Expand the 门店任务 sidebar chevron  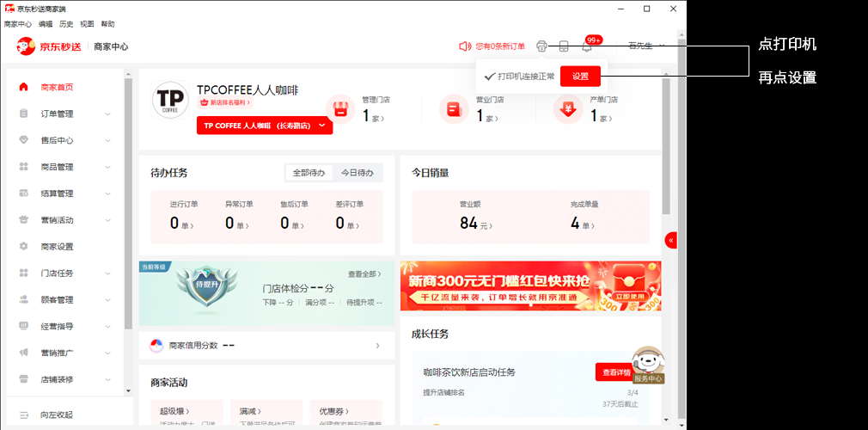[x=108, y=273]
